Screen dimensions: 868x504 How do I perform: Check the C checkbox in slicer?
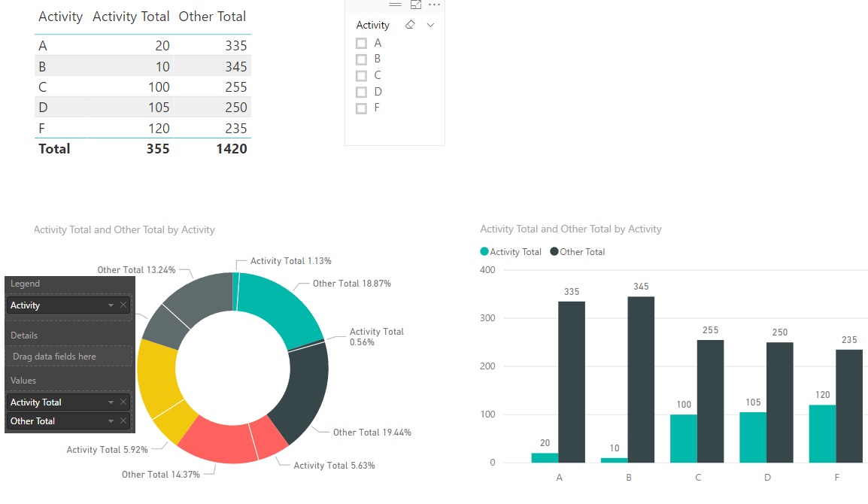click(x=362, y=76)
